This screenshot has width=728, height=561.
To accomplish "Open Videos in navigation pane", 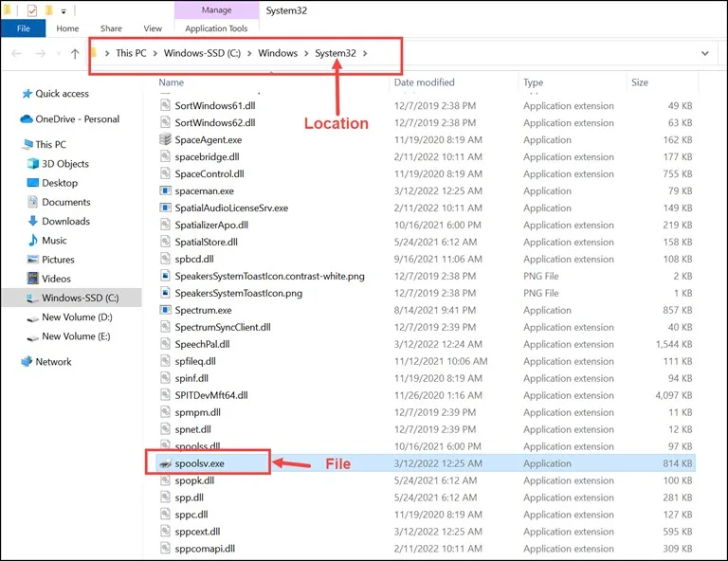I will click(x=56, y=279).
